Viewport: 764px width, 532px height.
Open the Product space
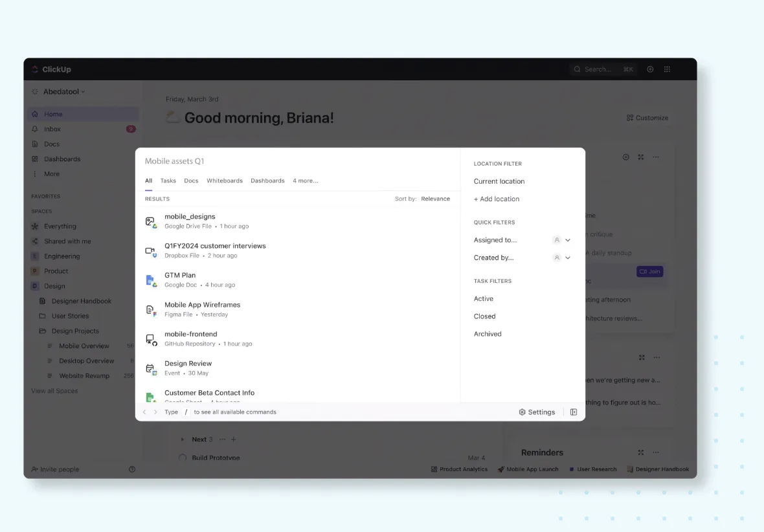(x=56, y=271)
